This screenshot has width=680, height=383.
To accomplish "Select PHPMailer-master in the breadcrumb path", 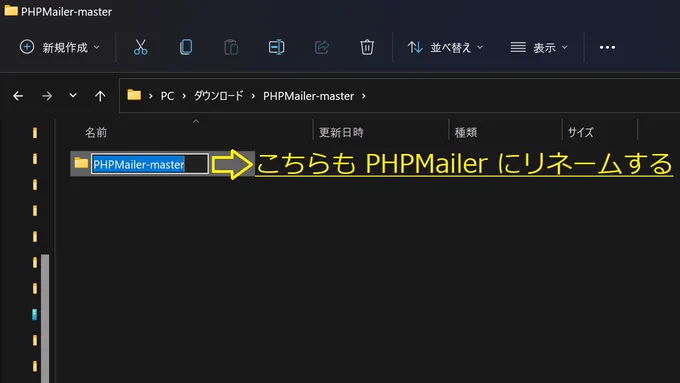I will (308, 96).
